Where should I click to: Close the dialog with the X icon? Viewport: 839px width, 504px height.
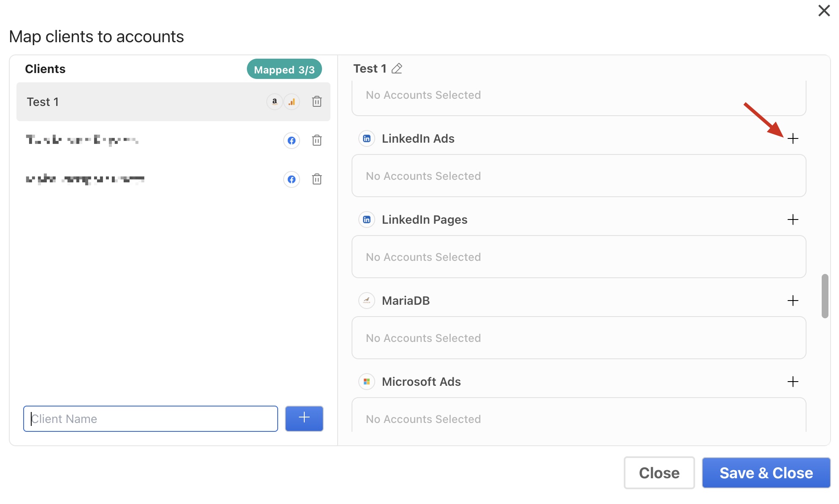click(x=824, y=11)
